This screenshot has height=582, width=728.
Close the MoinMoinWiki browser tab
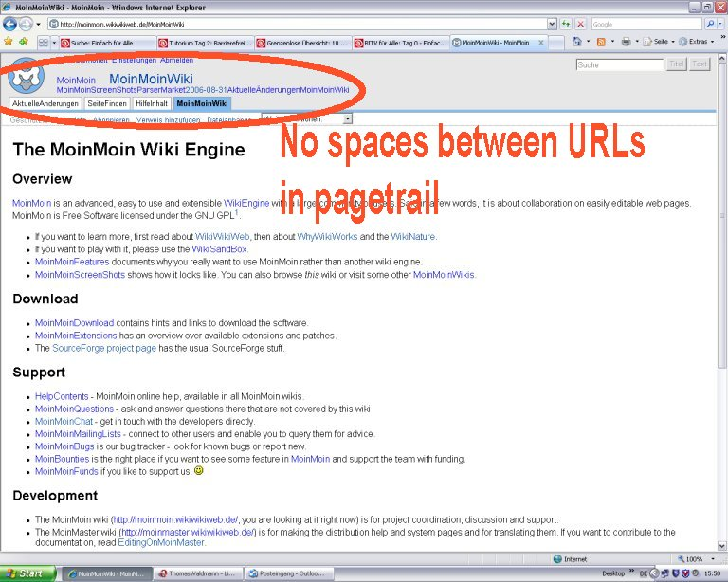pyautogui.click(x=541, y=43)
